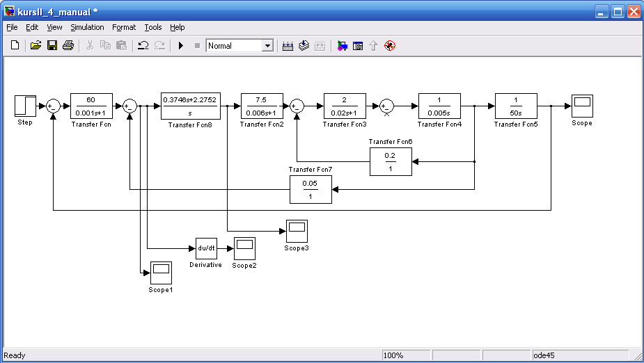Click the Print icon in the toolbar
The width and height of the screenshot is (644, 363).
click(68, 46)
